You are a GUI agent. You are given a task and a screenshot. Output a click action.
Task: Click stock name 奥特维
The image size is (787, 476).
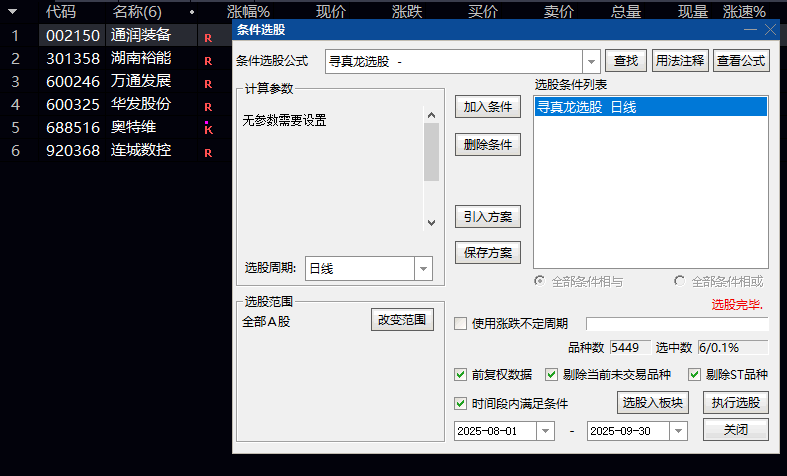[134, 127]
